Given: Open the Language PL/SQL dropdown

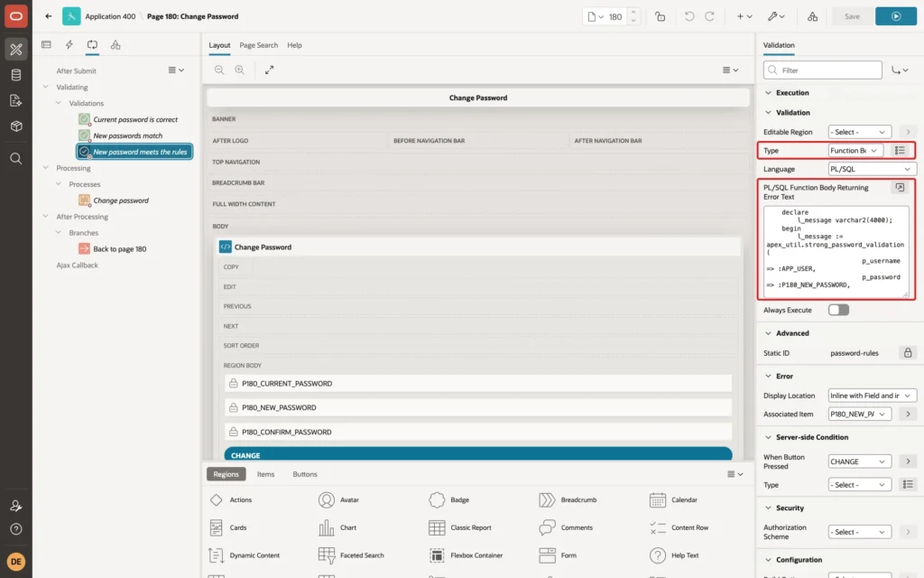Looking at the screenshot, I should 871,169.
